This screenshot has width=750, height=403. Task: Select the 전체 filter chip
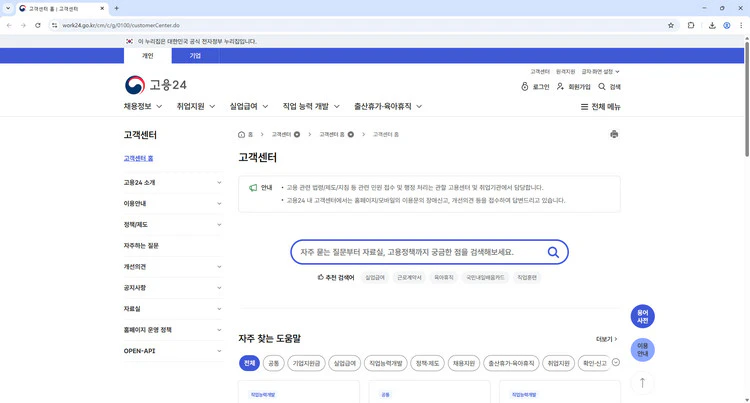click(x=249, y=363)
